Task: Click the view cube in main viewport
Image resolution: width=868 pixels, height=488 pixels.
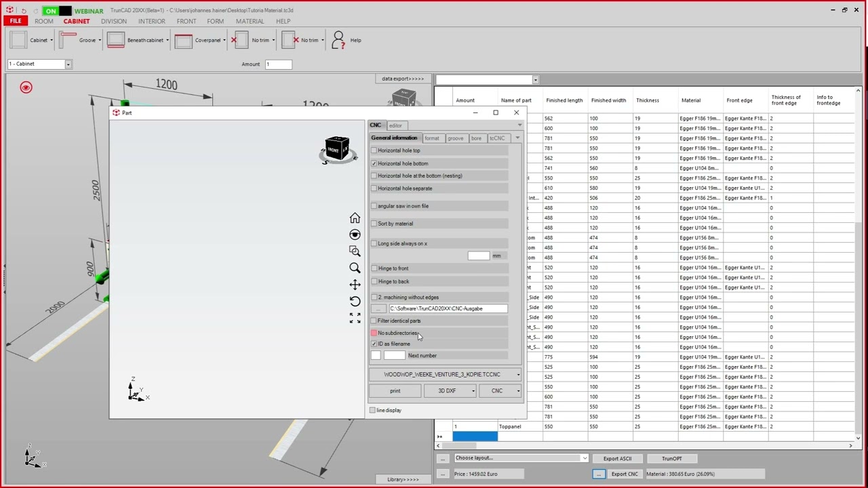Action: coord(405,99)
